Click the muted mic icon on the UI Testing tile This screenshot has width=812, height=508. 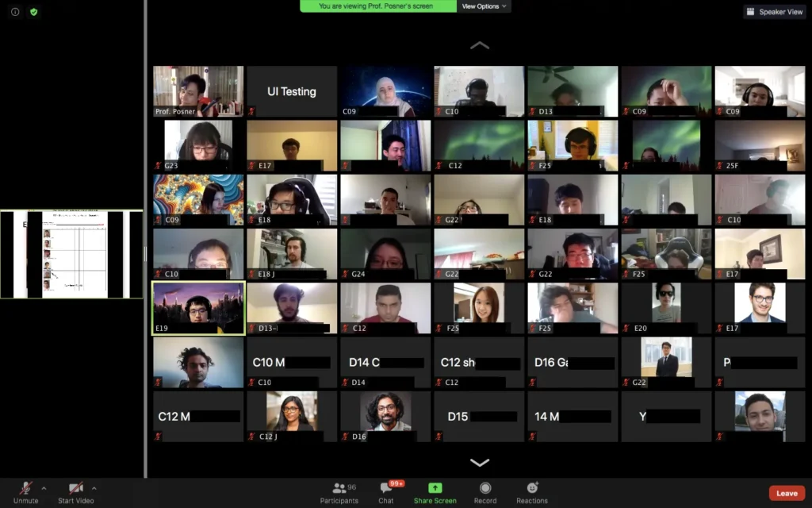point(251,111)
